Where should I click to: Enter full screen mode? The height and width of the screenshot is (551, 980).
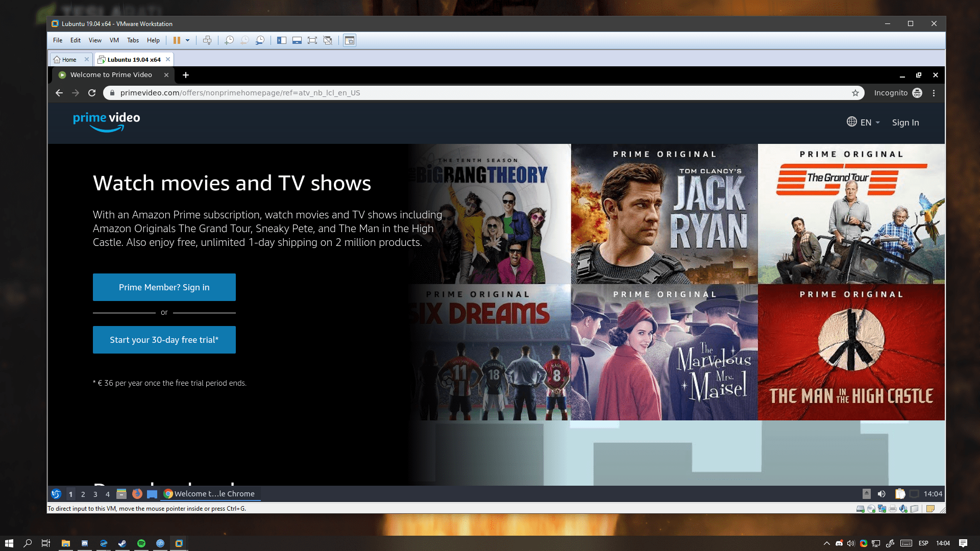312,40
